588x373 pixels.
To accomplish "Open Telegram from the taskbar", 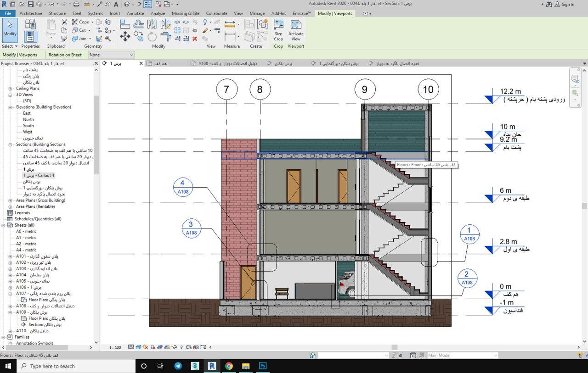I will (x=178, y=366).
